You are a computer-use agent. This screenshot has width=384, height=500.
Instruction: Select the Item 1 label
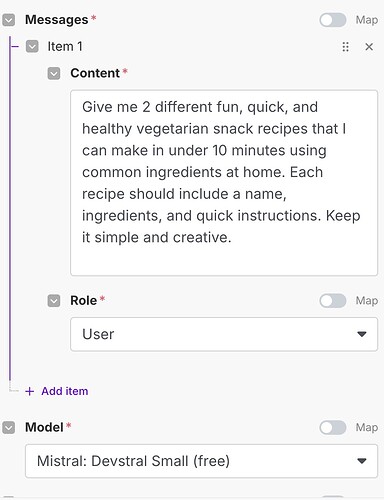click(65, 47)
